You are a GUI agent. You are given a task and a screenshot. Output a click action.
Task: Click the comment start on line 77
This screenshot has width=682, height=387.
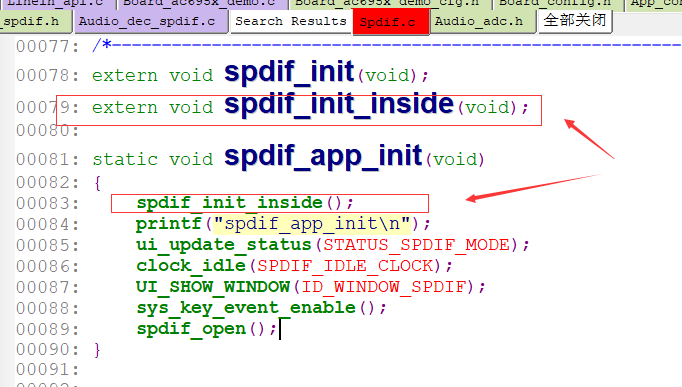(102, 46)
